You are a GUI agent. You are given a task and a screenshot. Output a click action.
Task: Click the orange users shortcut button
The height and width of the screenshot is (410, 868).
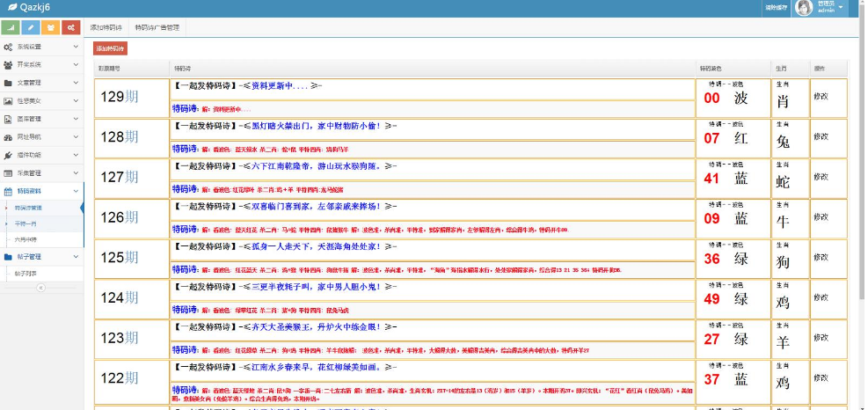click(51, 27)
